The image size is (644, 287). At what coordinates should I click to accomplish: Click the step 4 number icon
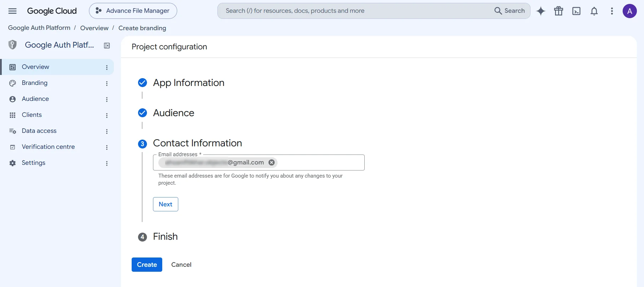point(142,237)
